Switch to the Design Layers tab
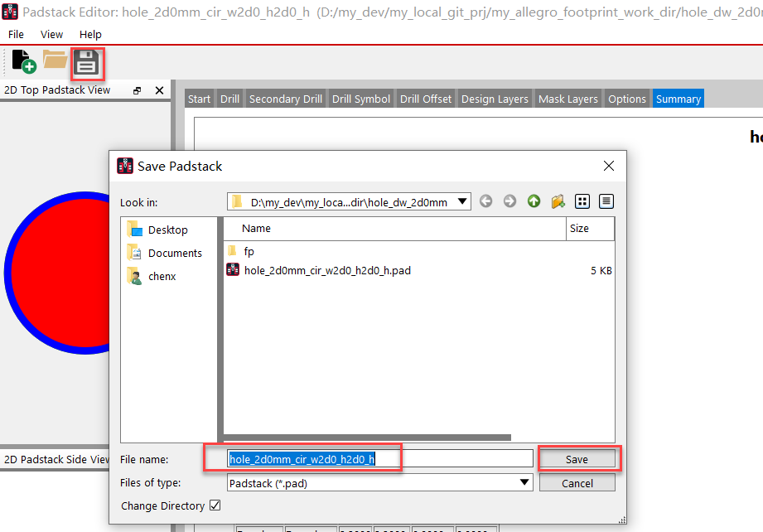The height and width of the screenshot is (532, 763). coord(495,99)
